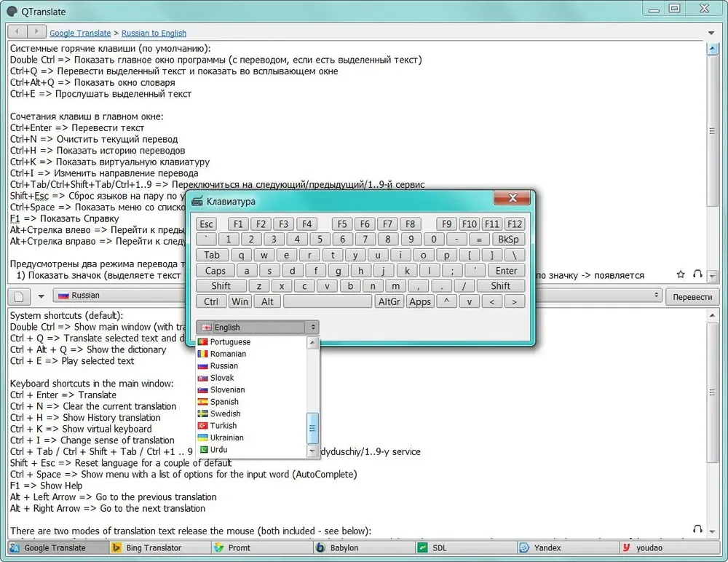Select Urdu in keyboard language list
728x562 pixels.
coord(251,450)
